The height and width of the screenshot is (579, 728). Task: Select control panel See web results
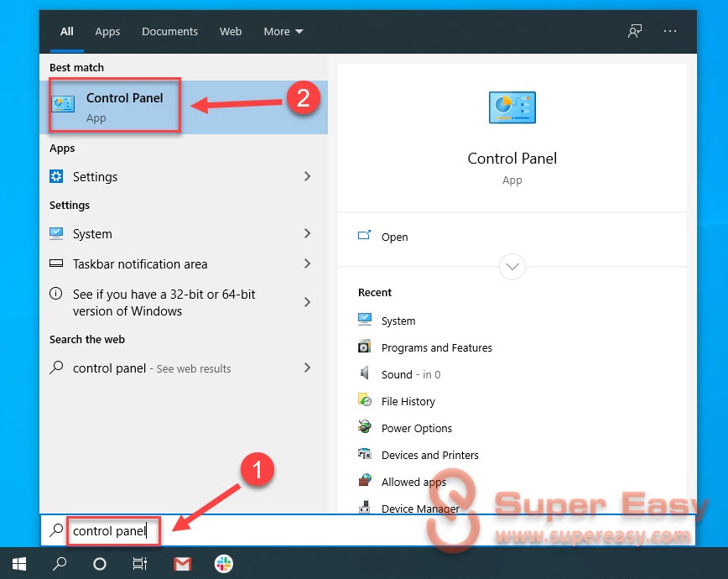[x=184, y=368]
